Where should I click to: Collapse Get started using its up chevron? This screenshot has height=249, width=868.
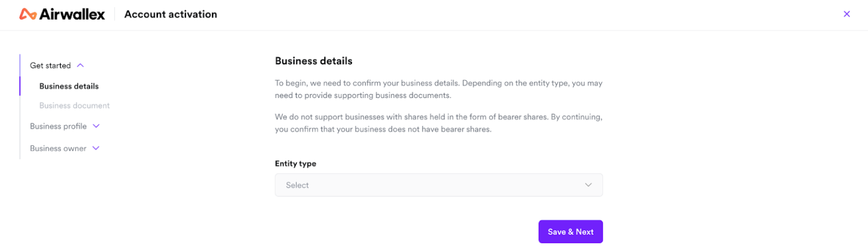[x=80, y=65]
